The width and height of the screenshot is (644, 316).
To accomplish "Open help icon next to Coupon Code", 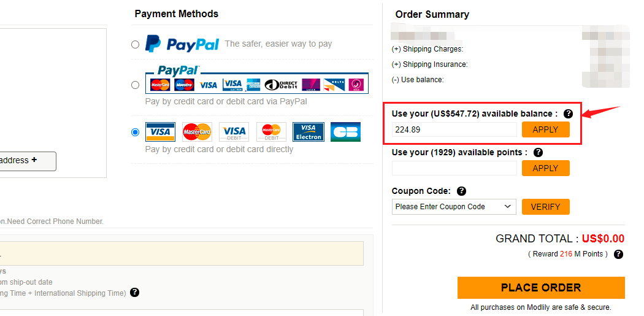I will tap(461, 191).
